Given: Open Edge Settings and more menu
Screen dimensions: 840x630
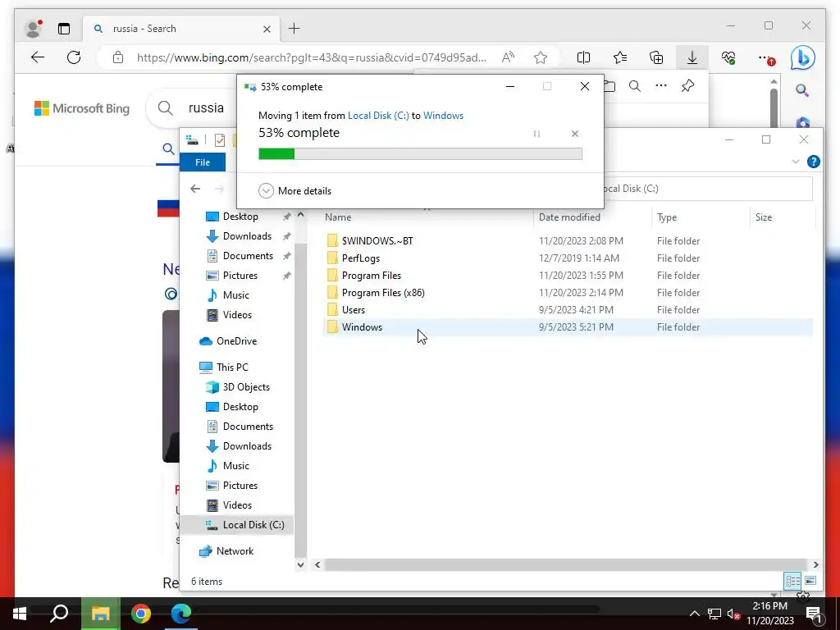Looking at the screenshot, I should coord(766,58).
